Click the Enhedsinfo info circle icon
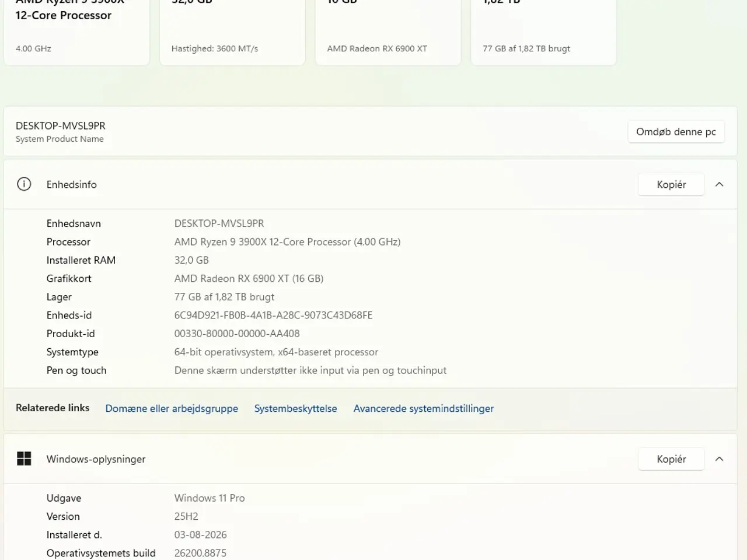The width and height of the screenshot is (747, 560). click(24, 184)
